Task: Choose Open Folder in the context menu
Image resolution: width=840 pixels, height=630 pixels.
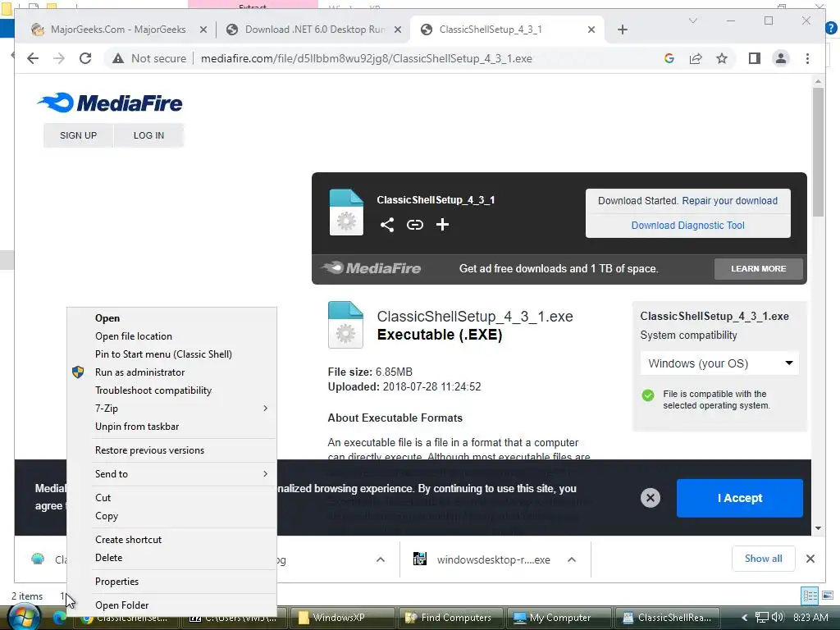Action: [x=171, y=605]
